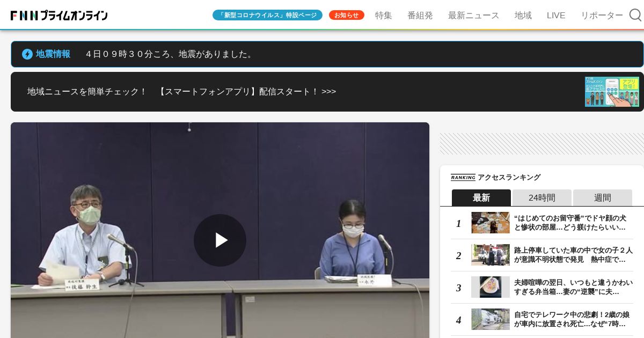Click 地域ニュースを簡単チェック app announcement
The width and height of the screenshot is (644, 338).
[x=182, y=92]
